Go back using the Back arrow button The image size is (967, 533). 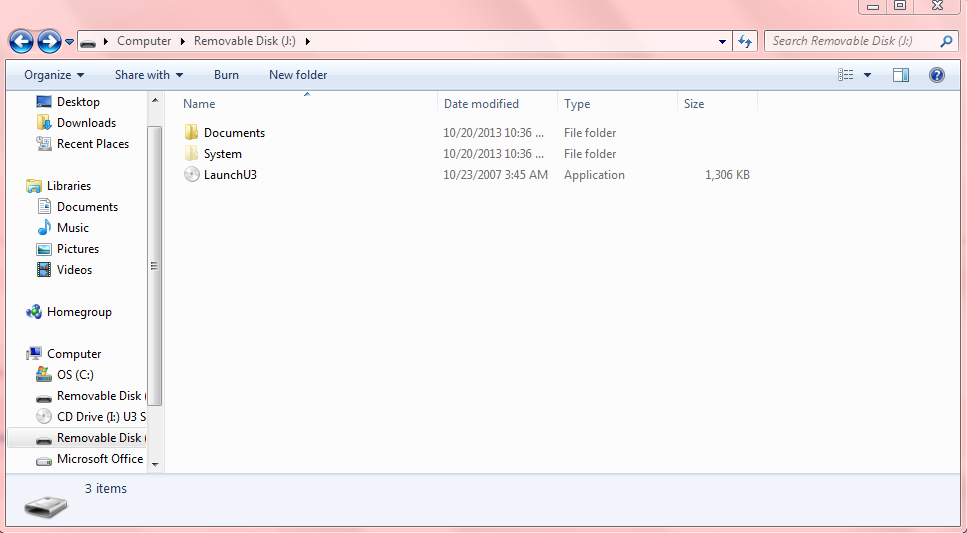(21, 41)
